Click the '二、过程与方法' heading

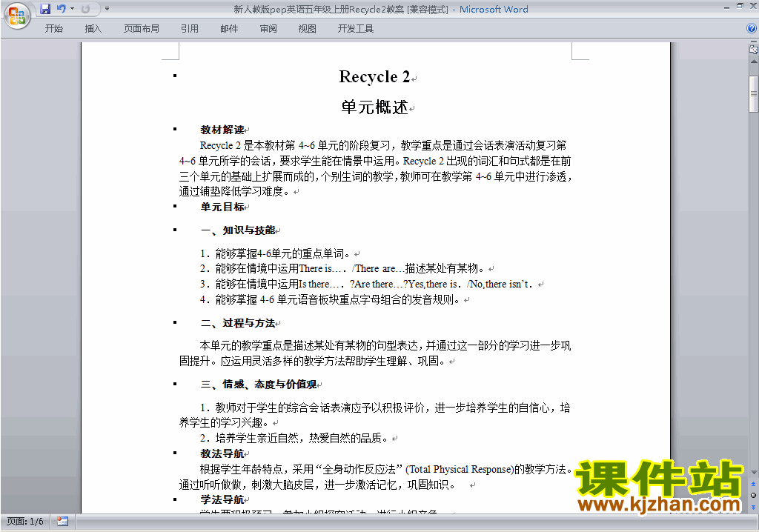point(238,323)
